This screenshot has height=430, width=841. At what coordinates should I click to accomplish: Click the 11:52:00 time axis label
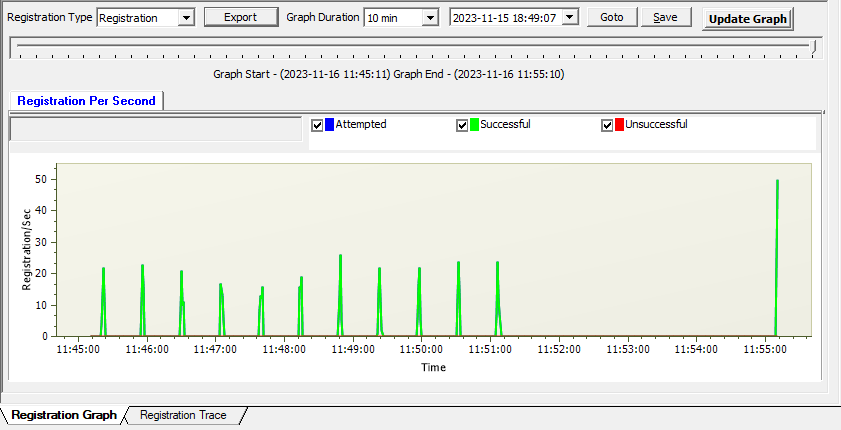coord(559,350)
